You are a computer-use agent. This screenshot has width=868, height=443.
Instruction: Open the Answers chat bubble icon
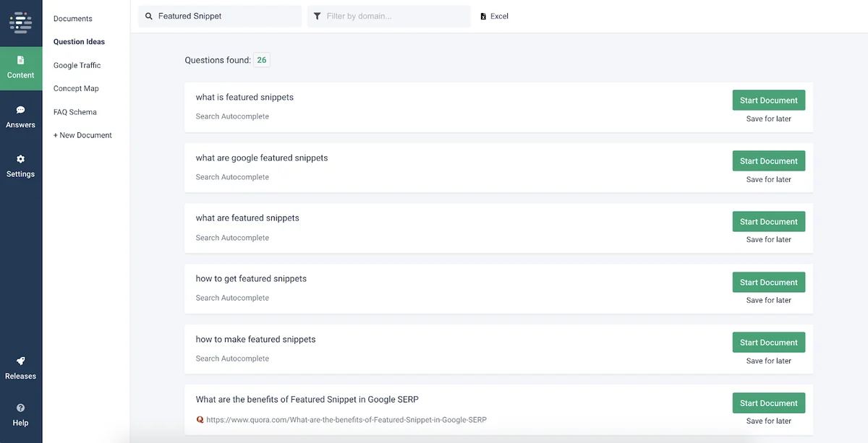click(21, 110)
